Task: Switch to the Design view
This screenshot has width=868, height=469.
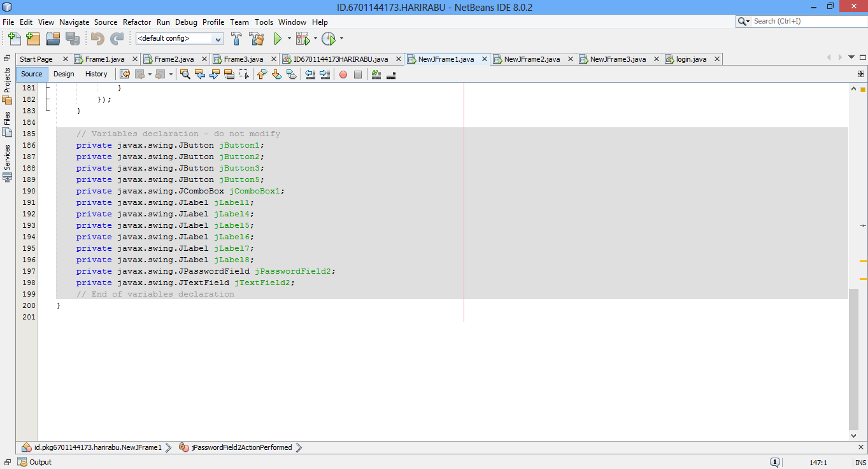Action: 64,74
